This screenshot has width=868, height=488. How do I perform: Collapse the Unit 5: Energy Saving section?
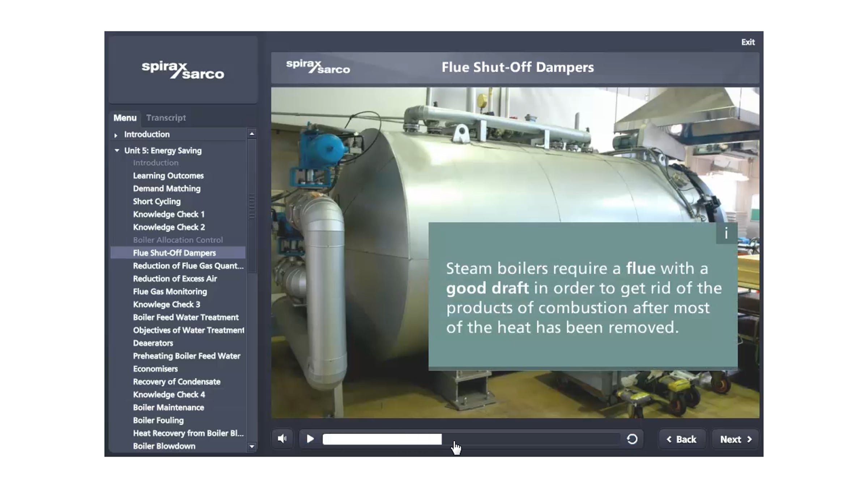pos(117,150)
